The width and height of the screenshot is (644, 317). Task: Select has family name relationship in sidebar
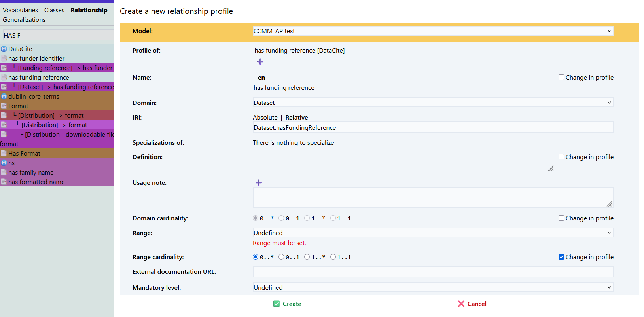click(x=31, y=173)
